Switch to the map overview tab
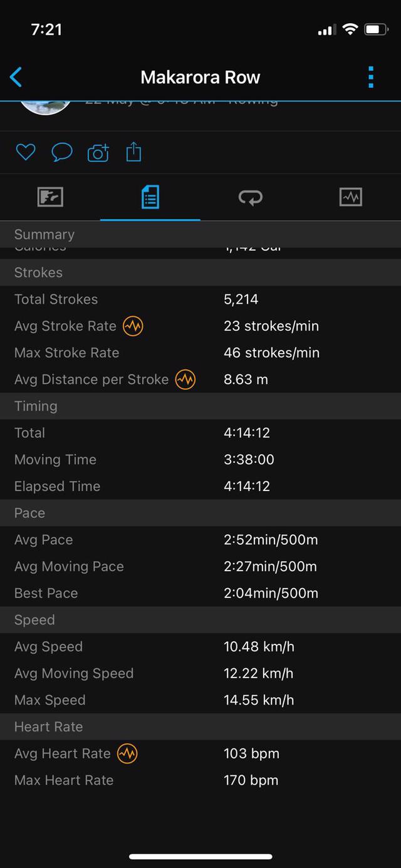This screenshot has height=868, width=401. pos(50,198)
